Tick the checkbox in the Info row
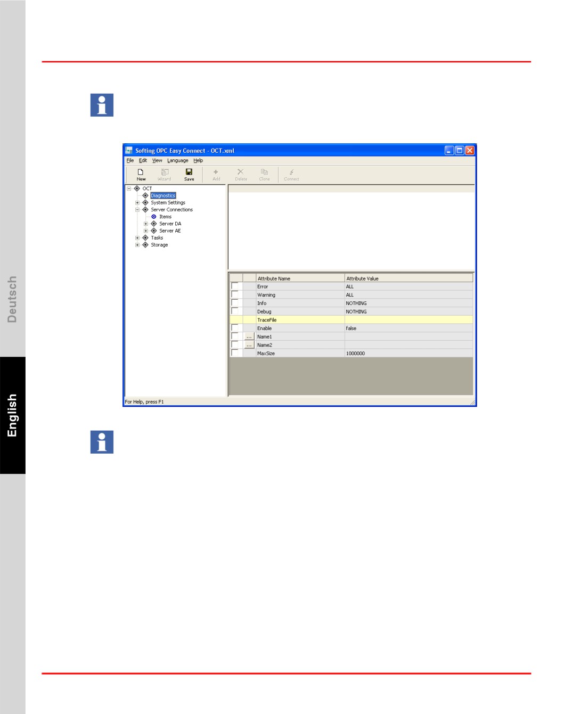This screenshot has width=588, height=714. point(234,303)
